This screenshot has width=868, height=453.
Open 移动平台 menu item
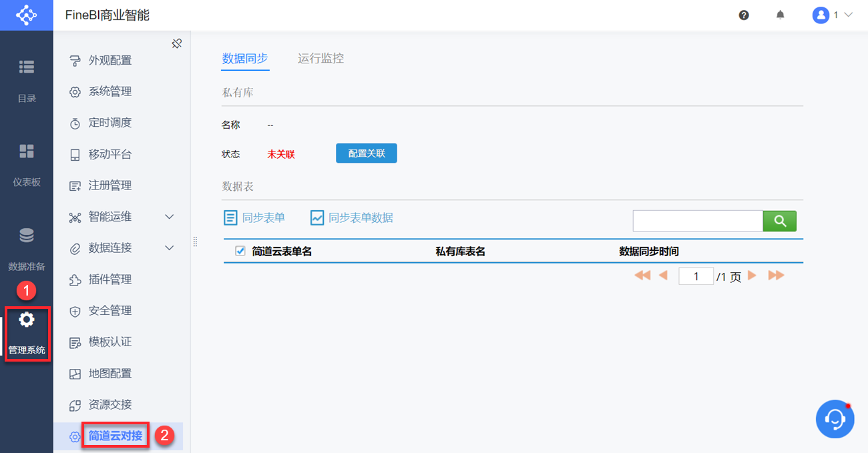tap(110, 154)
